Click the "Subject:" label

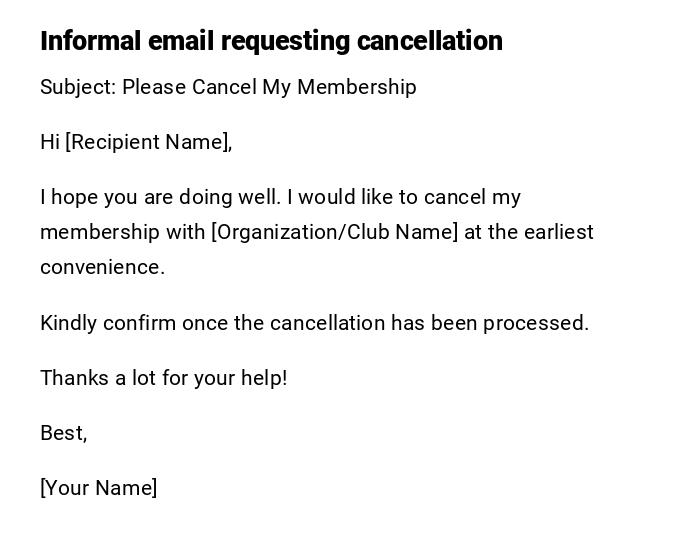pyautogui.click(x=78, y=87)
